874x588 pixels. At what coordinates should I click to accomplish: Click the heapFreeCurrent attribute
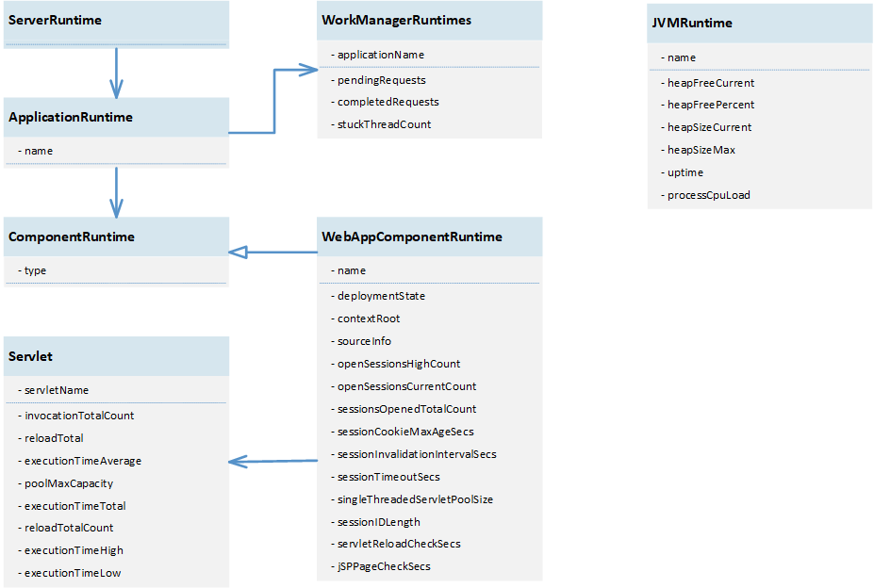coord(705,82)
